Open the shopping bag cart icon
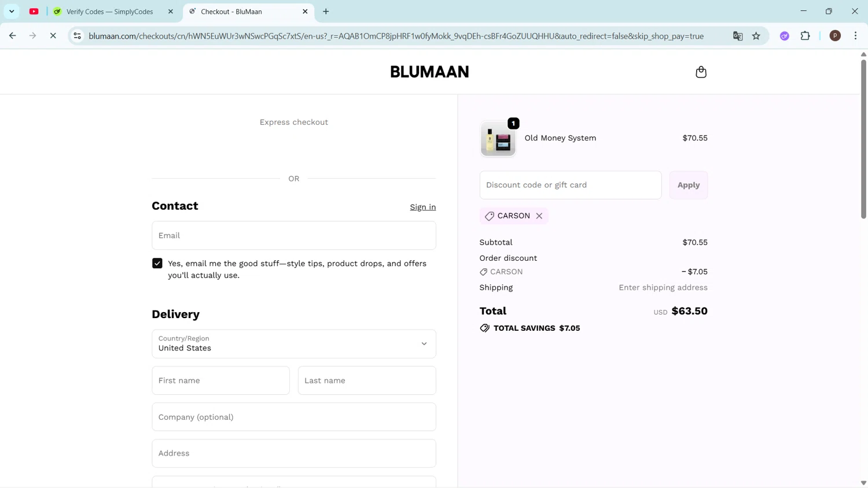This screenshot has height=488, width=868. pos(701,72)
